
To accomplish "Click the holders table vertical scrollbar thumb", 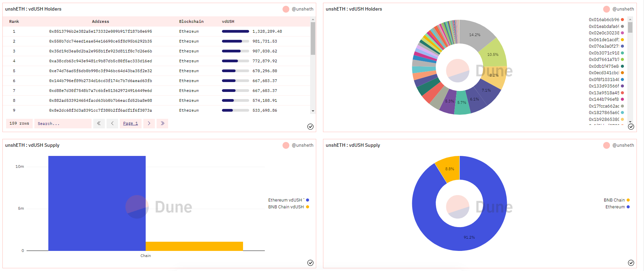I will pyautogui.click(x=313, y=38).
